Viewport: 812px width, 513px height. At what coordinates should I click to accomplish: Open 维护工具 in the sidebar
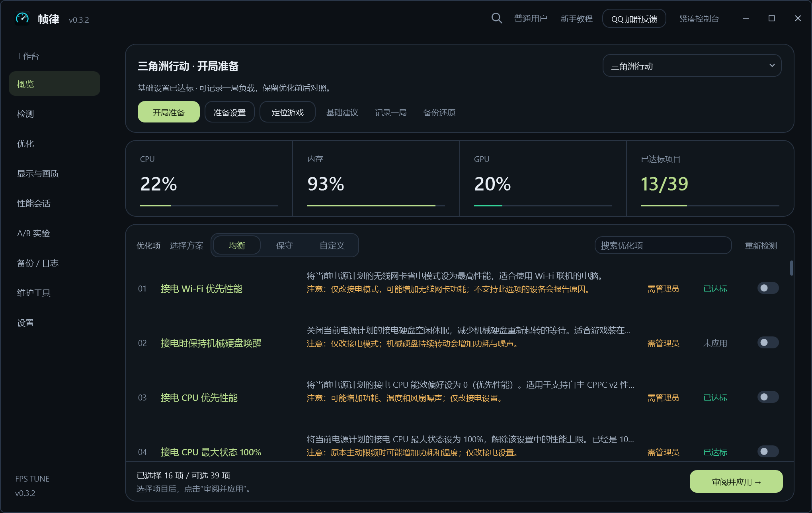pyautogui.click(x=55, y=293)
